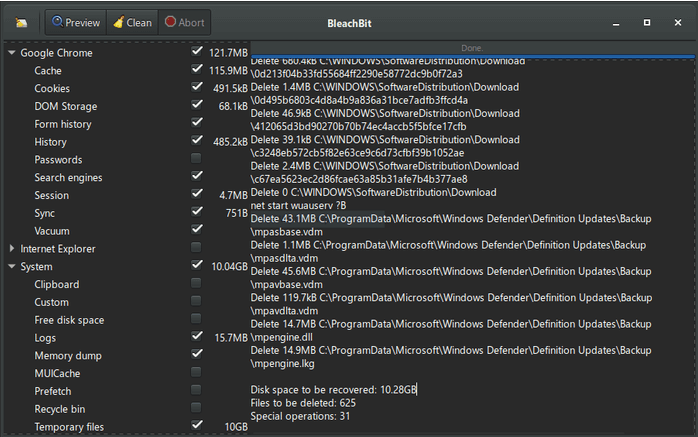Uncheck the Chrome Cache checkbox
Screen dimensions: 698x437
pos(196,69)
